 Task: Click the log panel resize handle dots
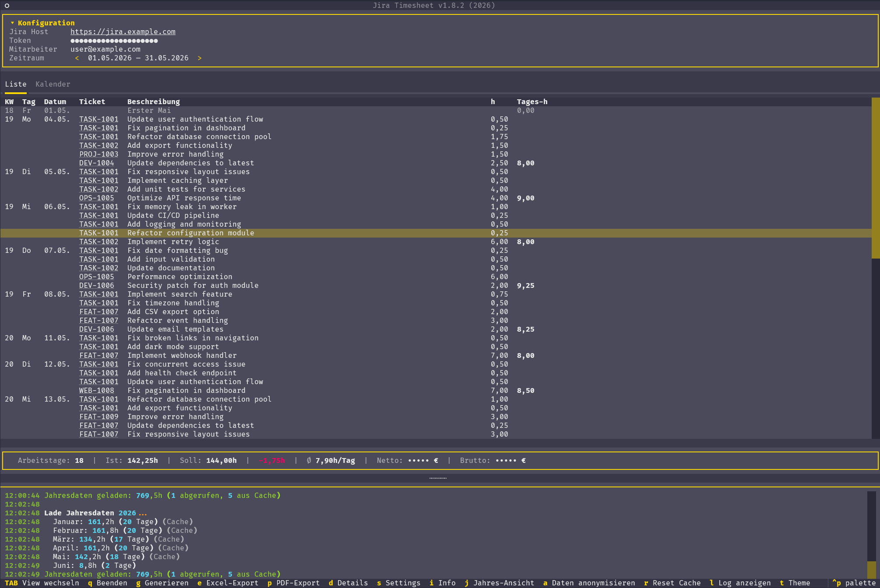(438, 478)
